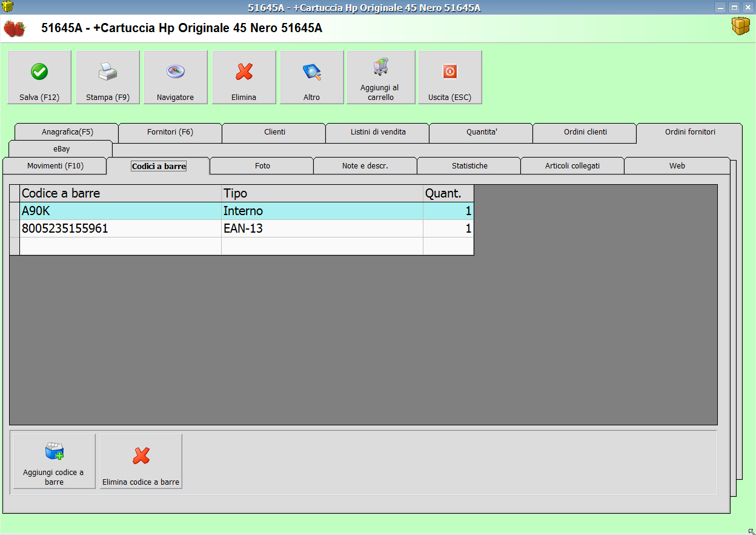Click the Codice a barre column header

tap(121, 193)
